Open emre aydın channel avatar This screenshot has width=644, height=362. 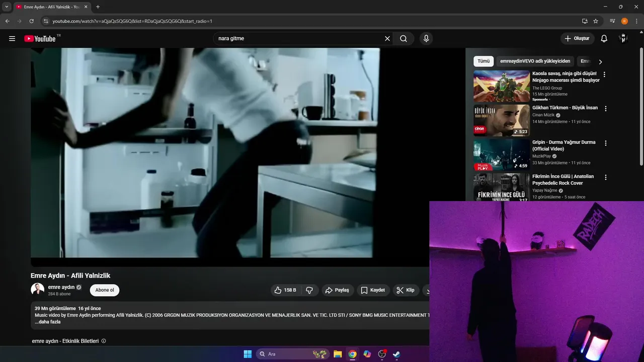(x=38, y=290)
